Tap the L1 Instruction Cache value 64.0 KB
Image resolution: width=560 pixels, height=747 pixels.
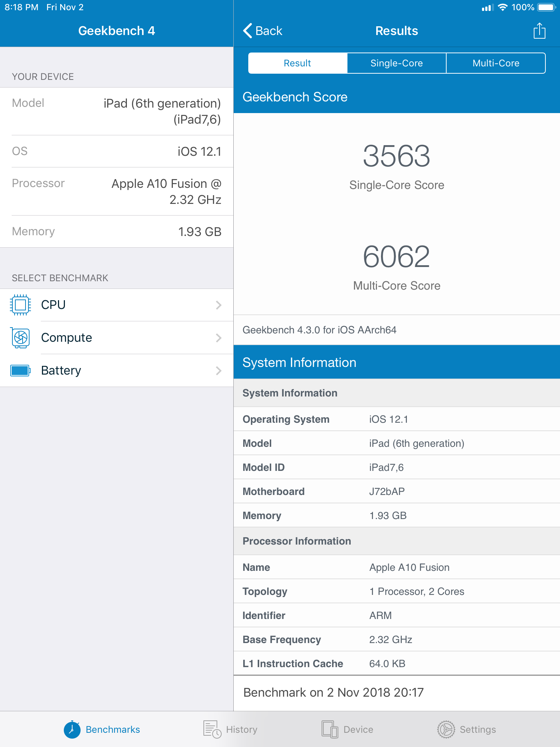point(387,663)
